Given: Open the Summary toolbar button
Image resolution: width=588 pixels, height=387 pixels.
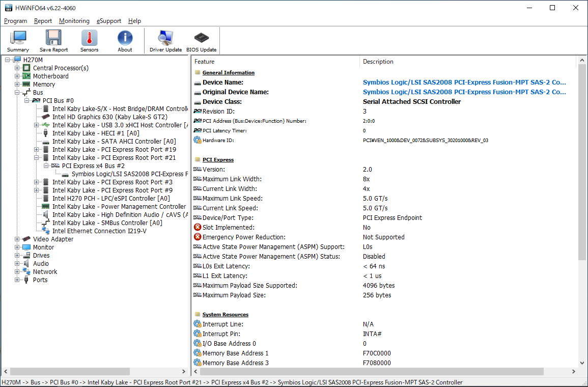Looking at the screenshot, I should [x=18, y=41].
